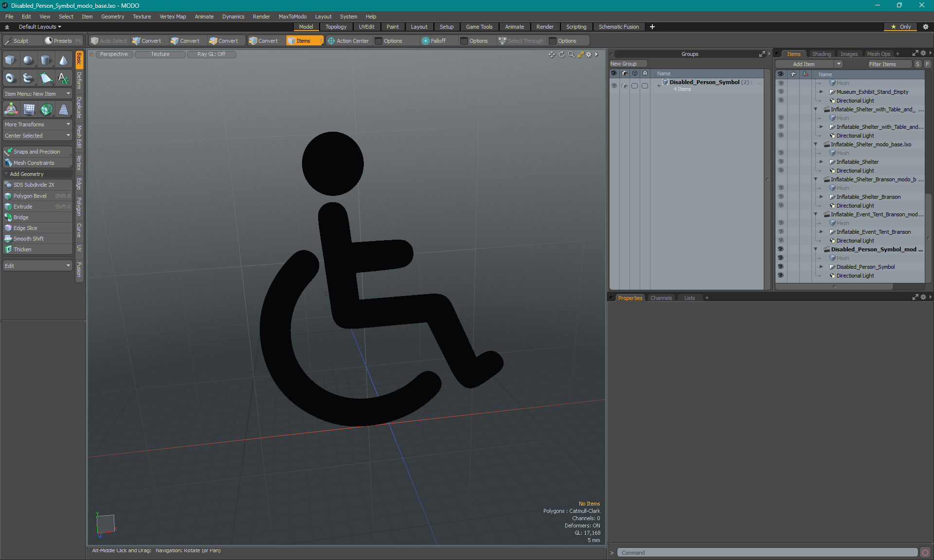The width and height of the screenshot is (934, 560).
Task: Click the Smooth Shift tool
Action: (37, 239)
